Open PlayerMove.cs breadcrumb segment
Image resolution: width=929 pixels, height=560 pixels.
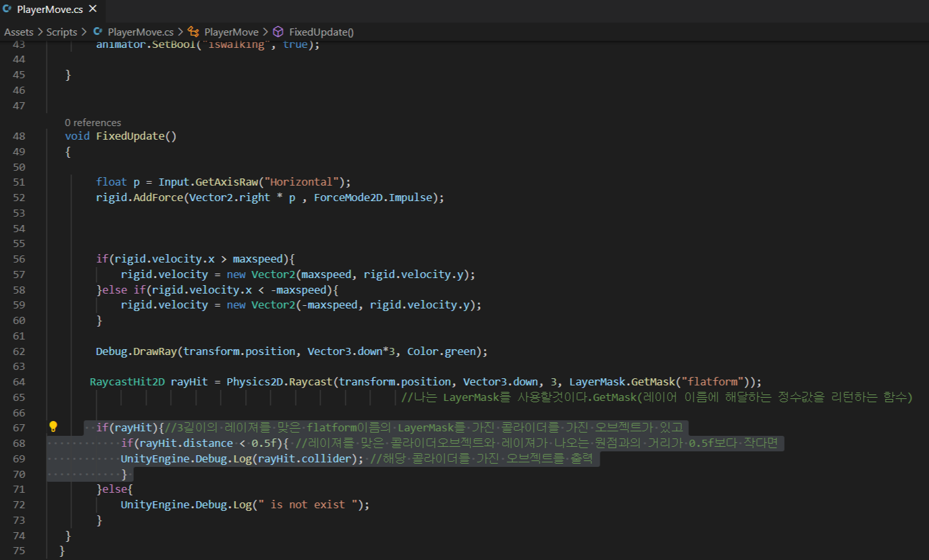(140, 32)
